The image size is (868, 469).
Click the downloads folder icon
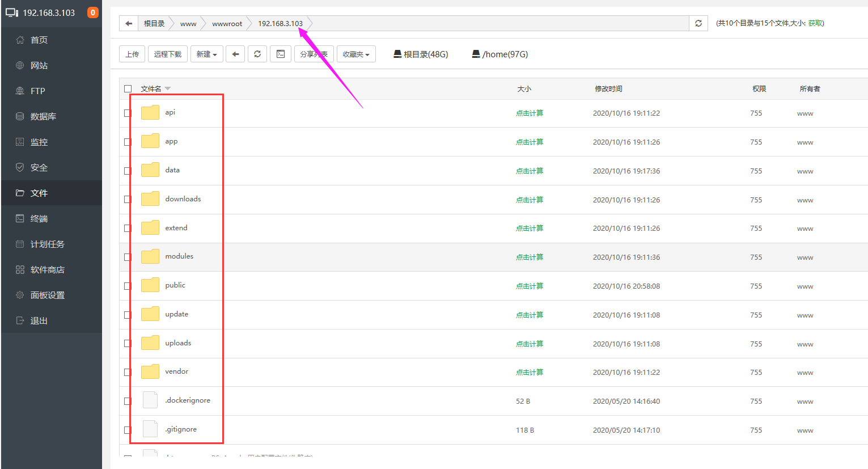[x=150, y=199]
